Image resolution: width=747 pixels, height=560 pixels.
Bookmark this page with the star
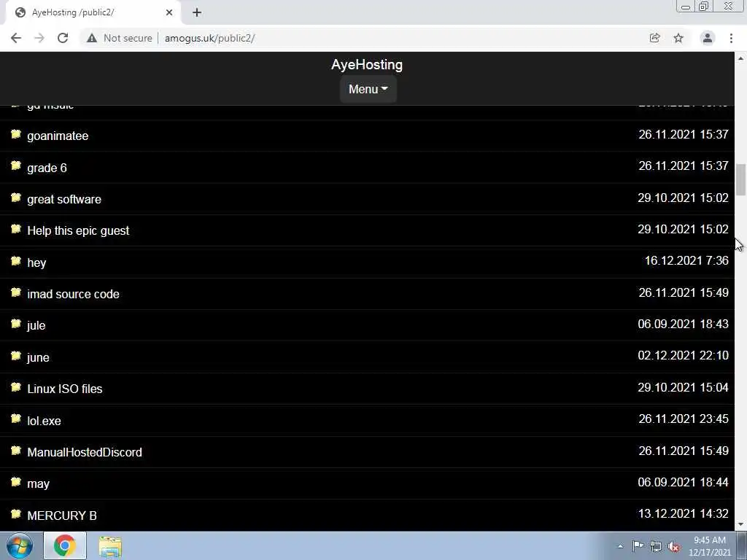tap(678, 38)
